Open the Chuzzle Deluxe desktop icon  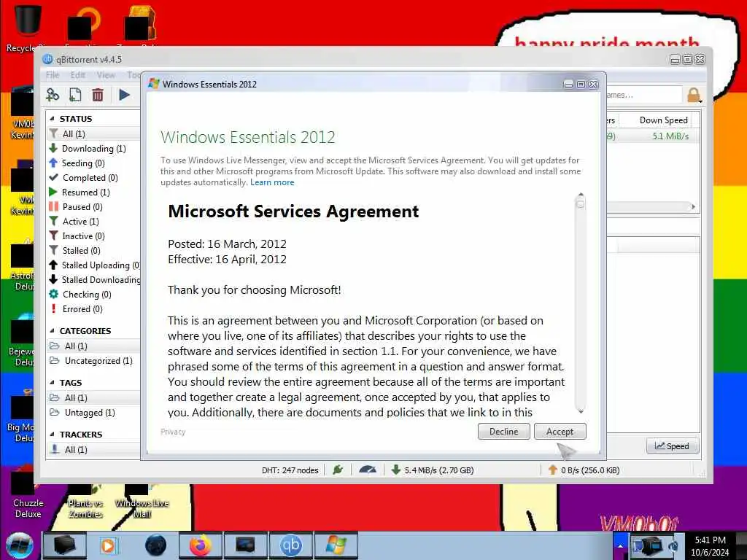28,495
